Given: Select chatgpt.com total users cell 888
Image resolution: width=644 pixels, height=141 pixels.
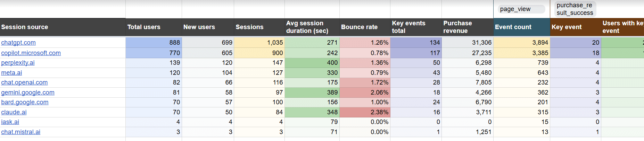Looking at the screenshot, I should pos(154,43).
